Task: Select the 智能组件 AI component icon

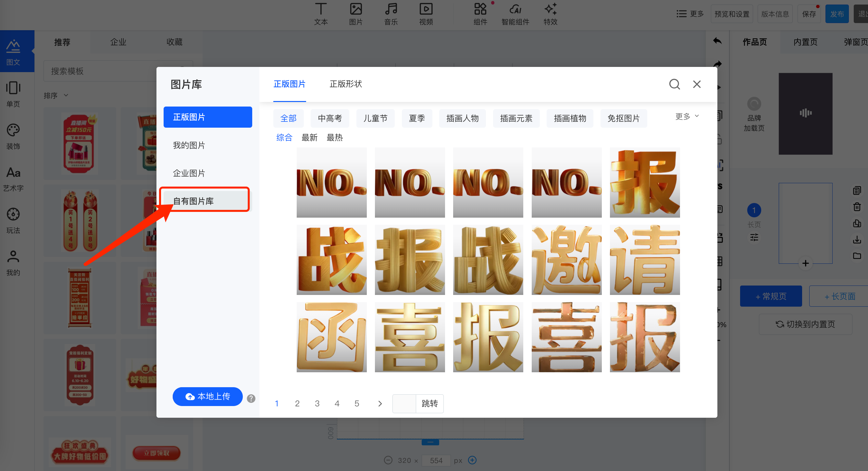Action: point(515,14)
